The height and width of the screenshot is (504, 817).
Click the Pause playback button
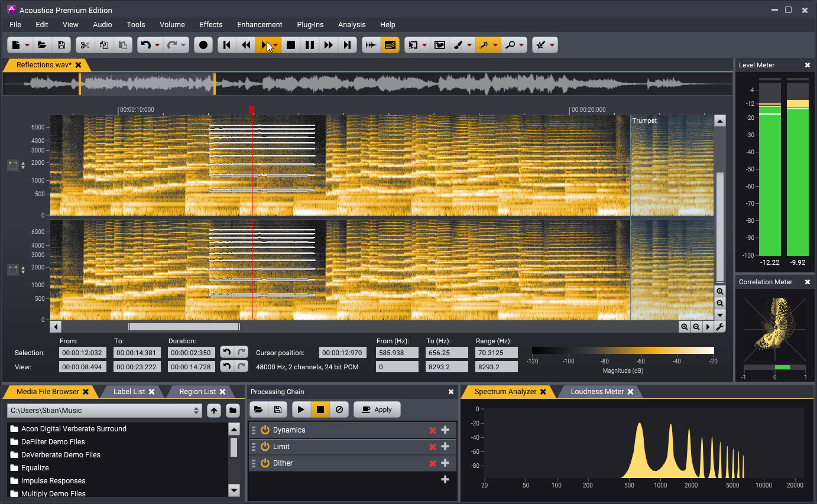pyautogui.click(x=309, y=45)
